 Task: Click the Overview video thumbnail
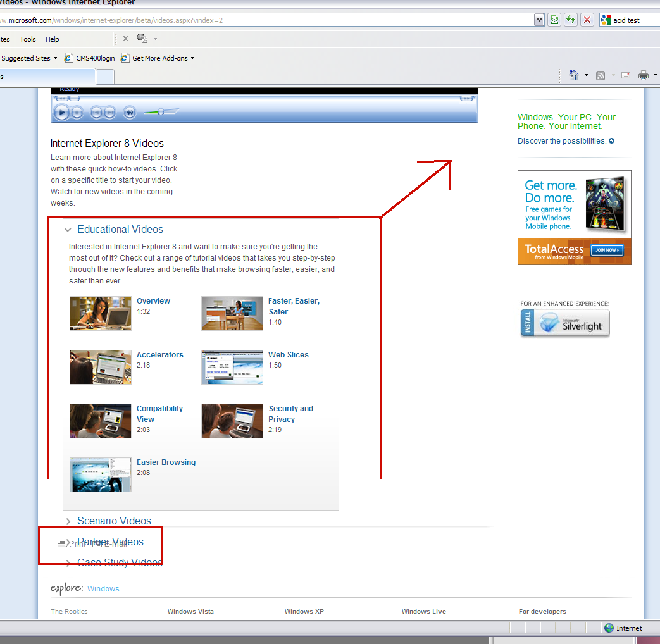point(101,313)
